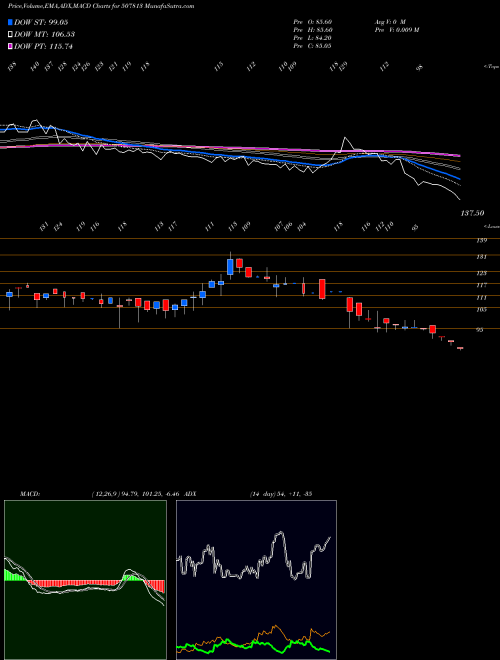Click the Pre O: 83.60 value
Screen dimensions: 500x660
click(x=312, y=22)
